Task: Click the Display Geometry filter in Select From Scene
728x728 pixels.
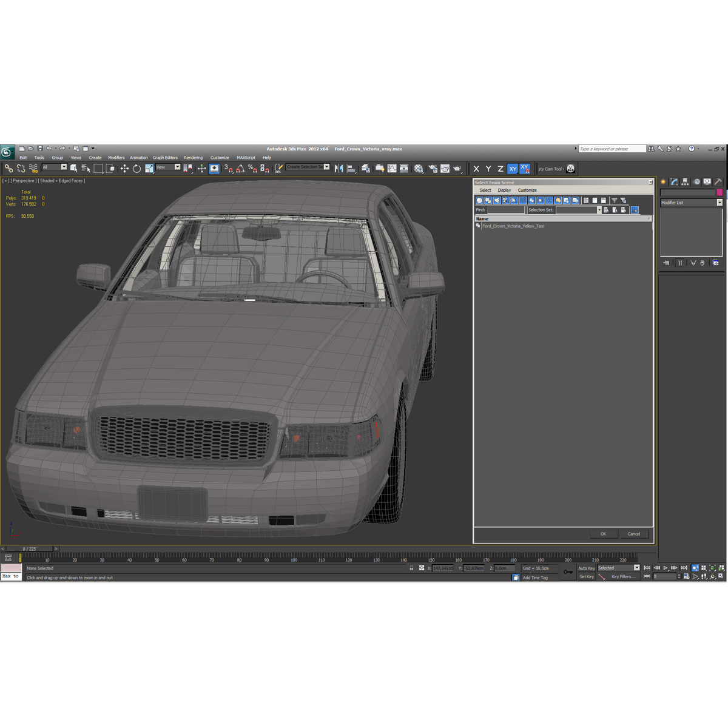Action: pos(479,200)
